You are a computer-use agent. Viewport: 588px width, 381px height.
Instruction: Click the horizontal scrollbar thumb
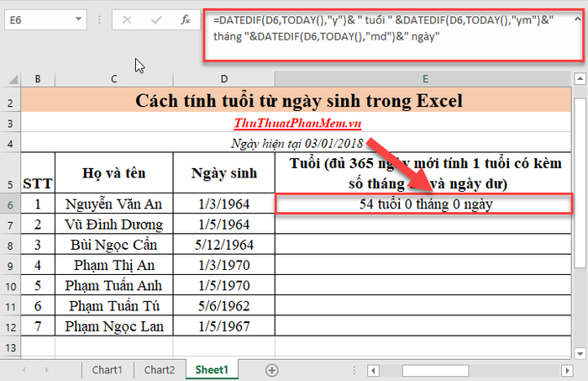435,371
